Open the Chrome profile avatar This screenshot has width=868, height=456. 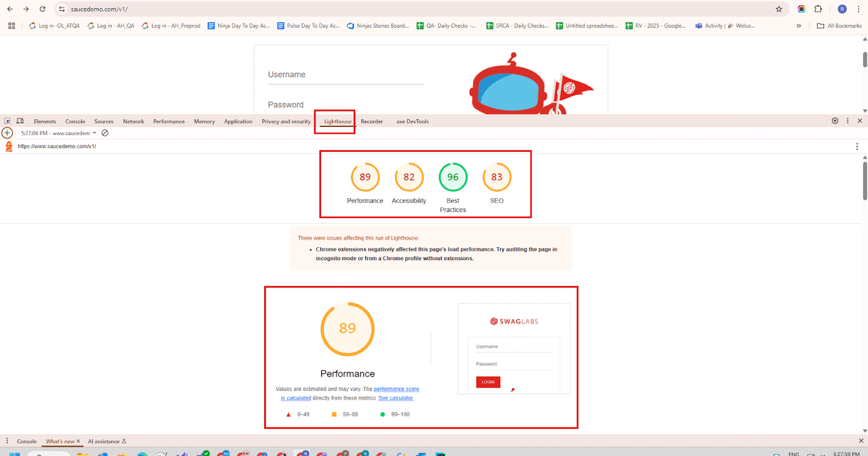click(x=842, y=9)
